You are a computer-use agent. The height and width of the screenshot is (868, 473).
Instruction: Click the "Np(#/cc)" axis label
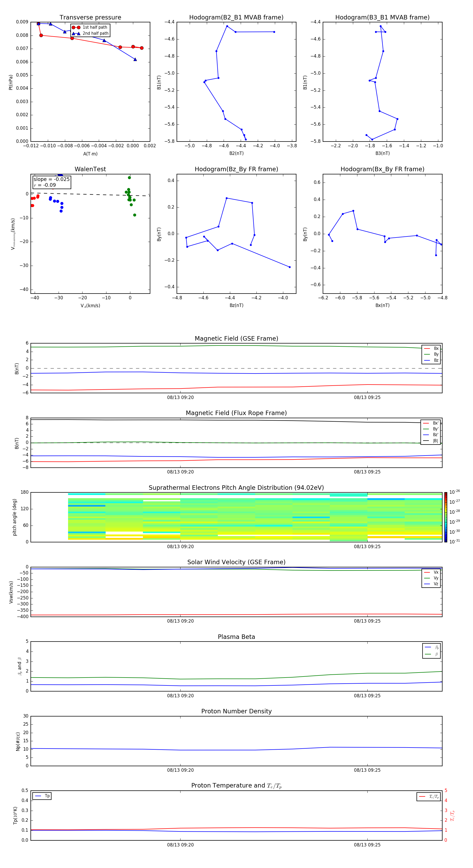pyautogui.click(x=18, y=741)
